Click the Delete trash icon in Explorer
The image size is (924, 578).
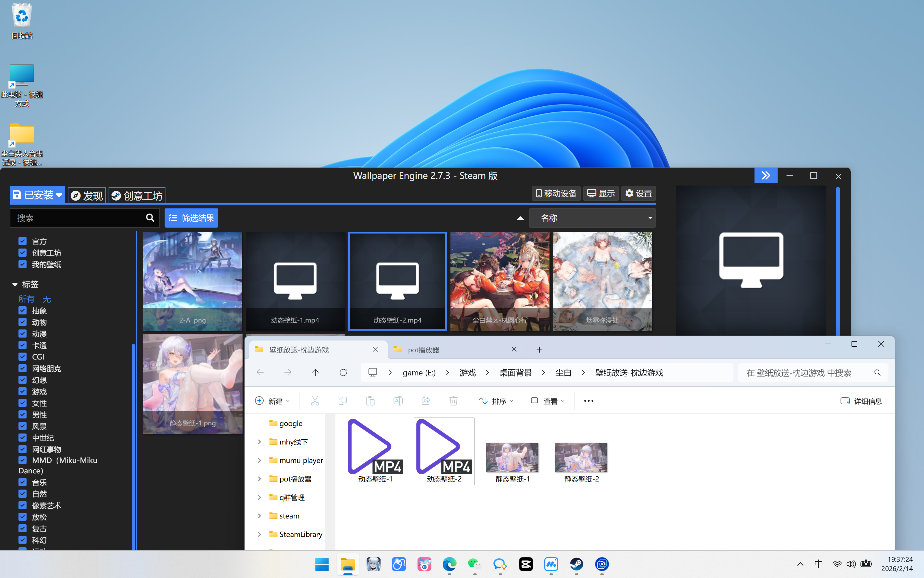click(454, 401)
